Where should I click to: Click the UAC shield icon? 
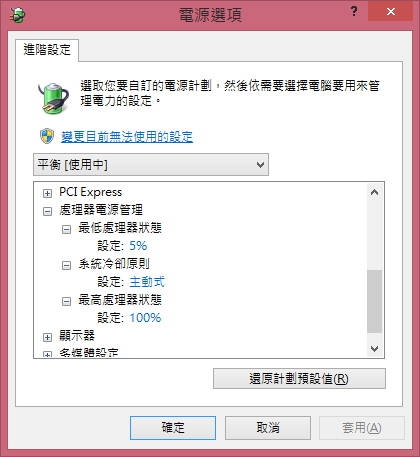(47, 136)
